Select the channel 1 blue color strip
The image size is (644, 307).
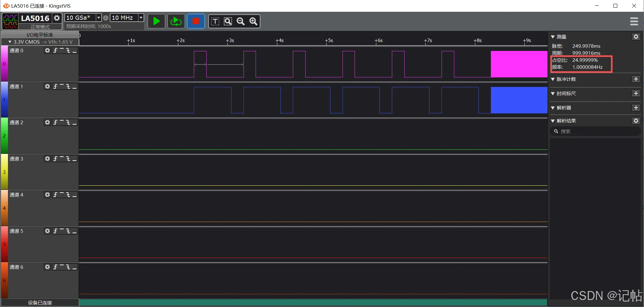tap(4, 100)
